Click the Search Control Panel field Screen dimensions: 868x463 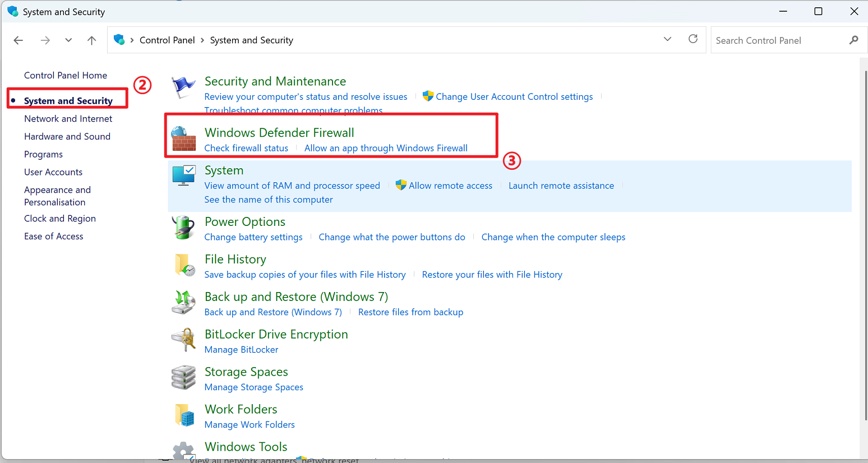779,40
